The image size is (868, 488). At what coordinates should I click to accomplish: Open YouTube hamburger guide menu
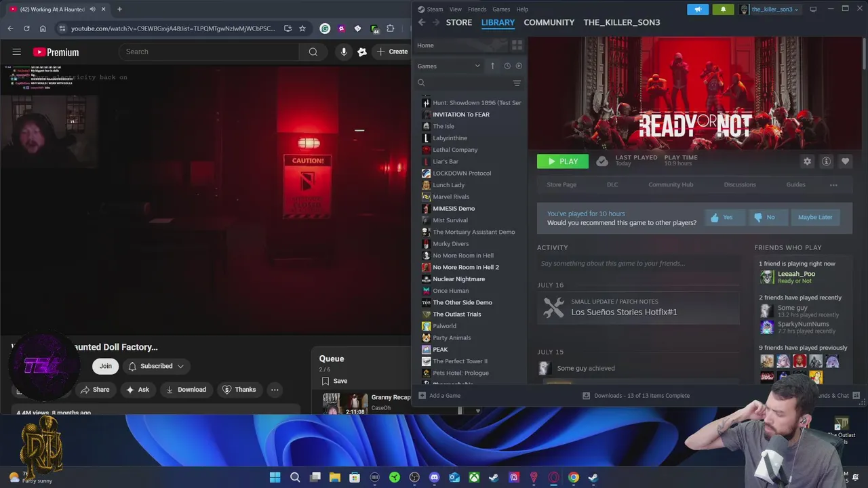[x=17, y=52]
